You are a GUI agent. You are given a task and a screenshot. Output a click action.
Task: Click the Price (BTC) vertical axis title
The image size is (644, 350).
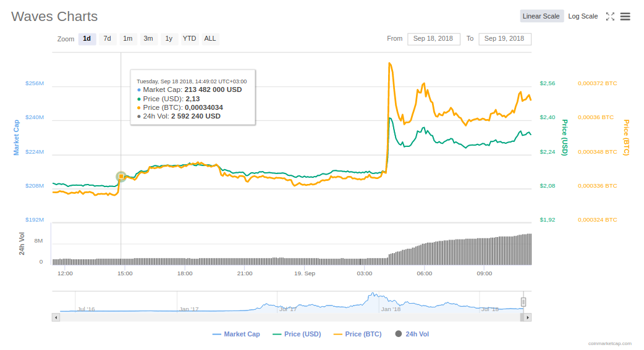(x=626, y=138)
